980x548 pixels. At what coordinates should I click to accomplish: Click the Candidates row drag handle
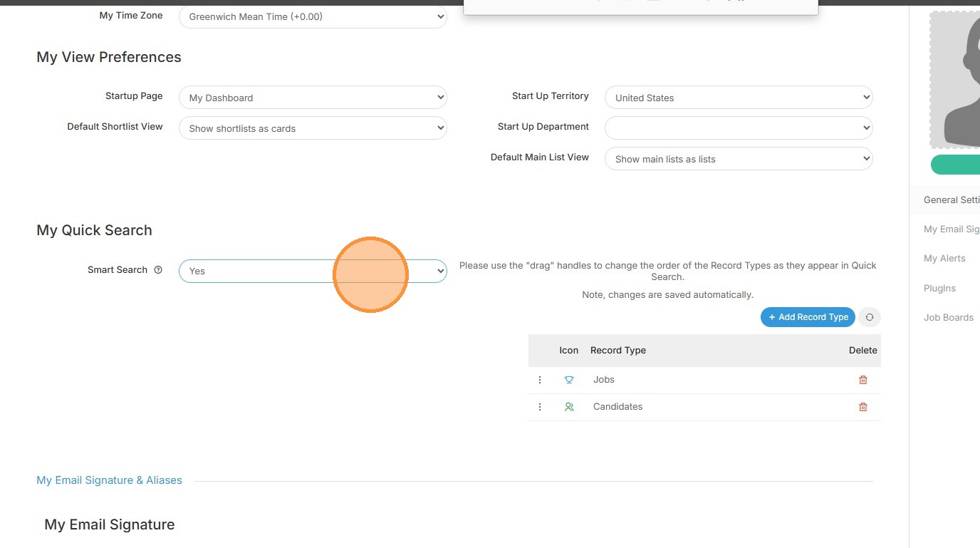tap(540, 407)
